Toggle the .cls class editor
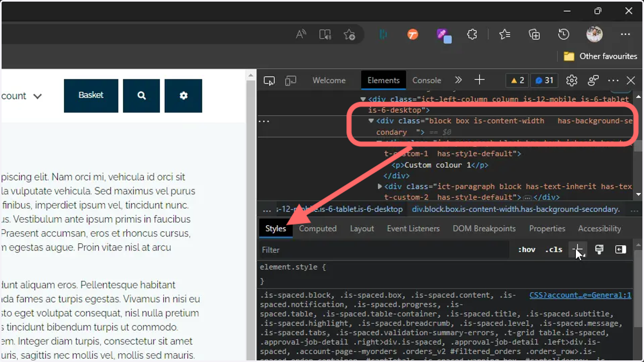The width and height of the screenshot is (644, 362). pyautogui.click(x=554, y=250)
